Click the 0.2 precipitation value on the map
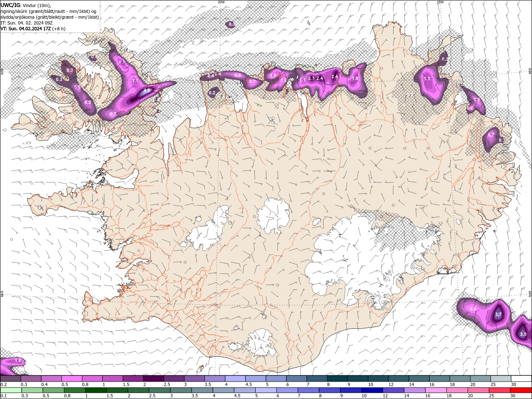The height and width of the screenshot is (399, 532). 212,93
